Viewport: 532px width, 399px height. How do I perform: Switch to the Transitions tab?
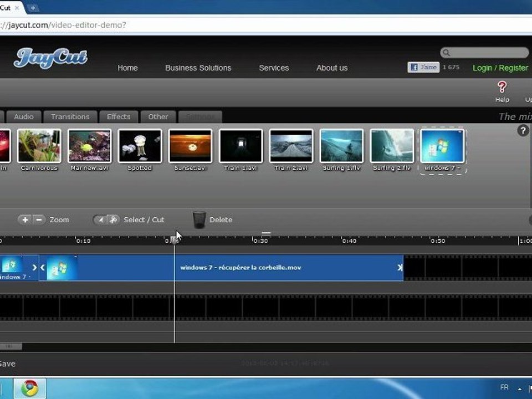pyautogui.click(x=70, y=117)
